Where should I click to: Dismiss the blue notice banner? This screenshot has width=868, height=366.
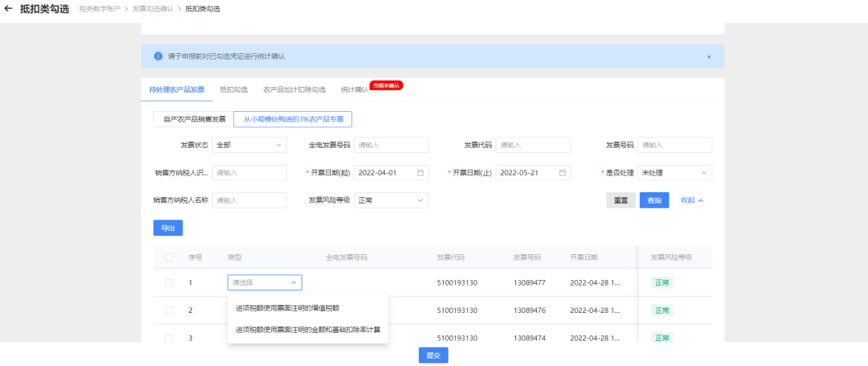pos(709,56)
